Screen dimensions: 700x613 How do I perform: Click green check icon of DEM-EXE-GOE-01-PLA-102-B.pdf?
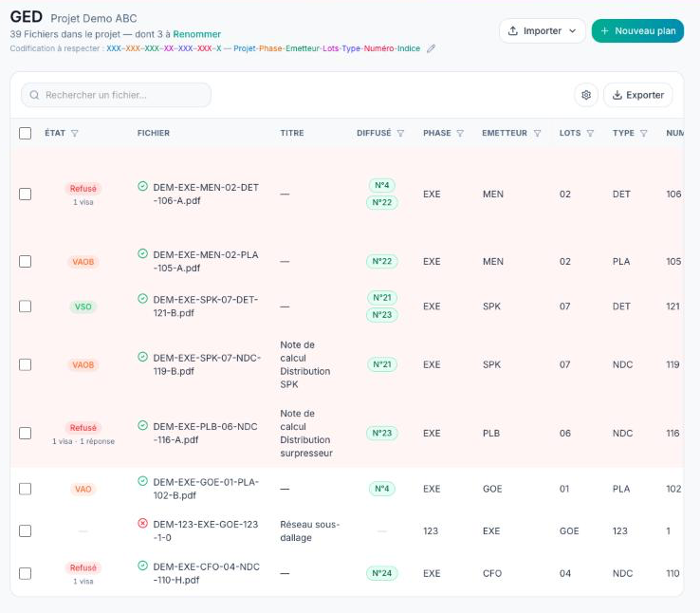pyautogui.click(x=143, y=481)
